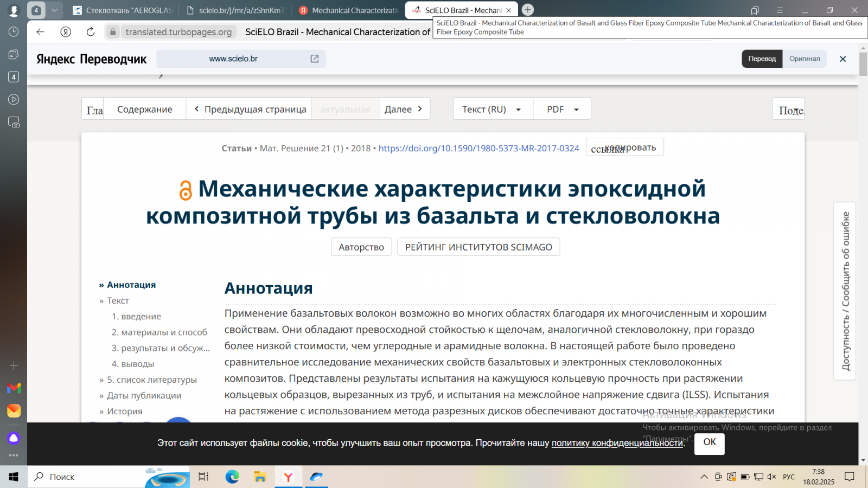The width and height of the screenshot is (868, 488).
Task: Jump to 5. список литературы section
Action: (x=152, y=380)
